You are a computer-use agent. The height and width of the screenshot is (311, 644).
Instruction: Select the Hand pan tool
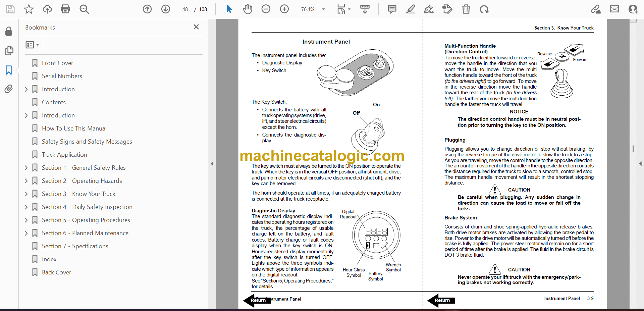point(248,9)
